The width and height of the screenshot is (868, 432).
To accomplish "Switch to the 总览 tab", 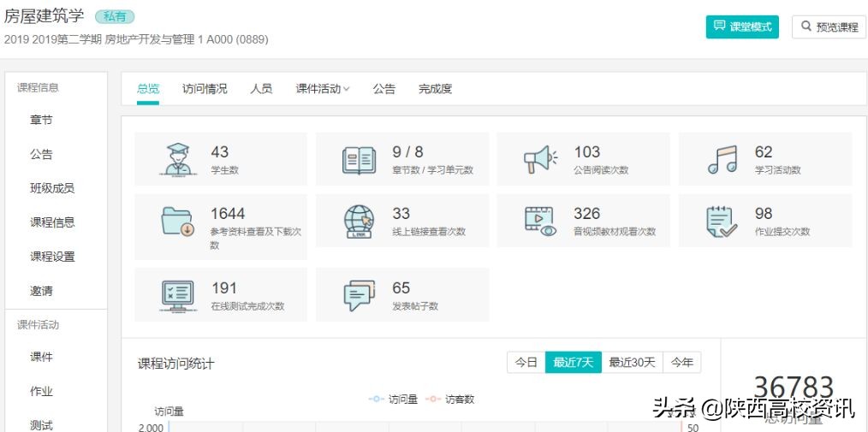I will [x=148, y=88].
